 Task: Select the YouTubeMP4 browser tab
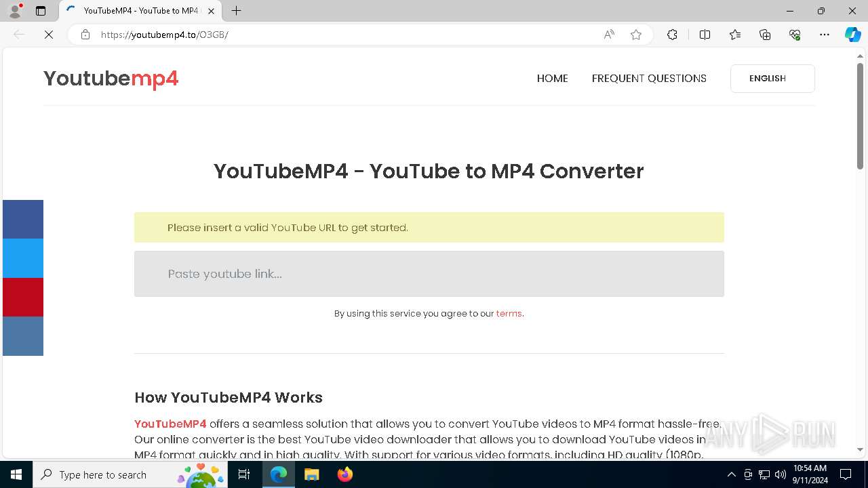point(140,11)
